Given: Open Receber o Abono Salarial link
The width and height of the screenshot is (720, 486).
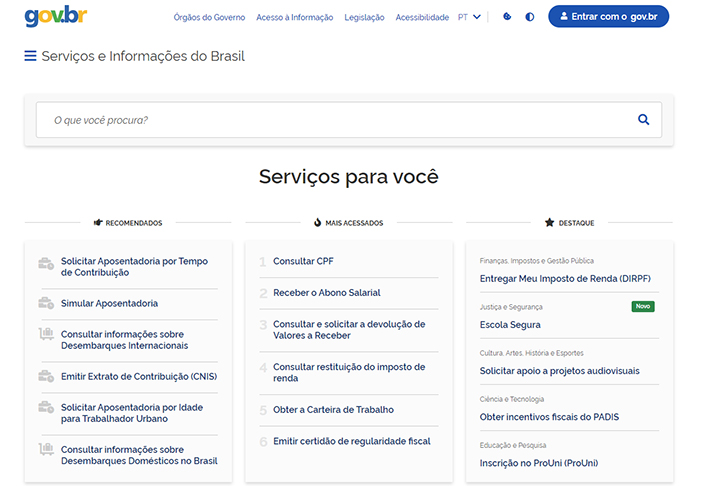Looking at the screenshot, I should coord(326,293).
